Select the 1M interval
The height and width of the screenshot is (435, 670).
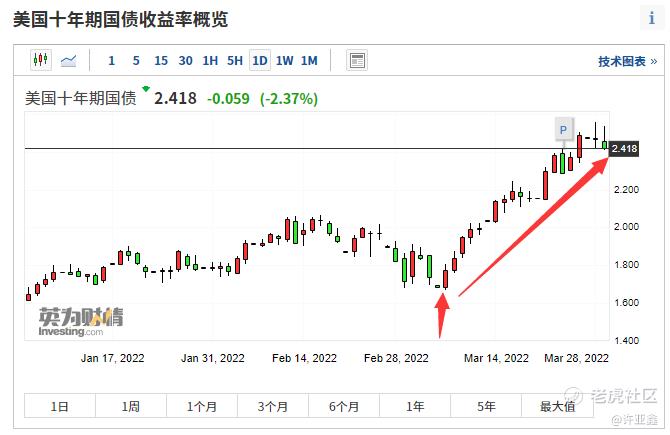pos(309,61)
